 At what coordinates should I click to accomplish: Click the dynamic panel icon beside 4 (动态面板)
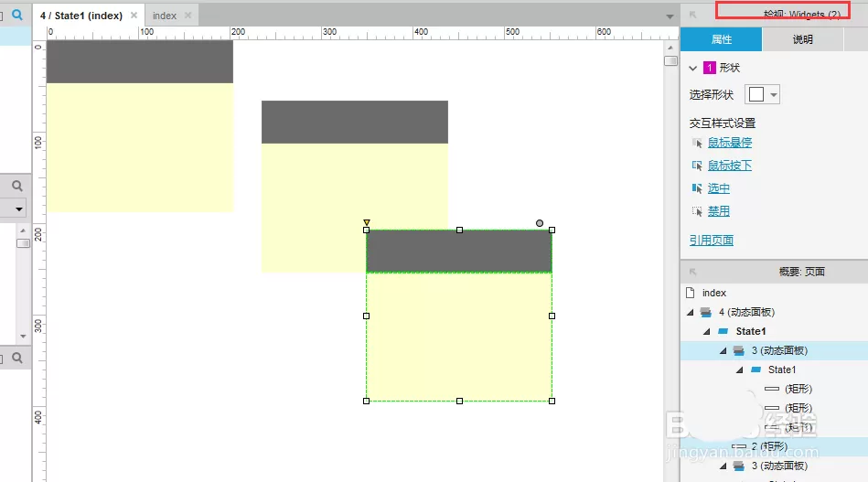click(706, 312)
